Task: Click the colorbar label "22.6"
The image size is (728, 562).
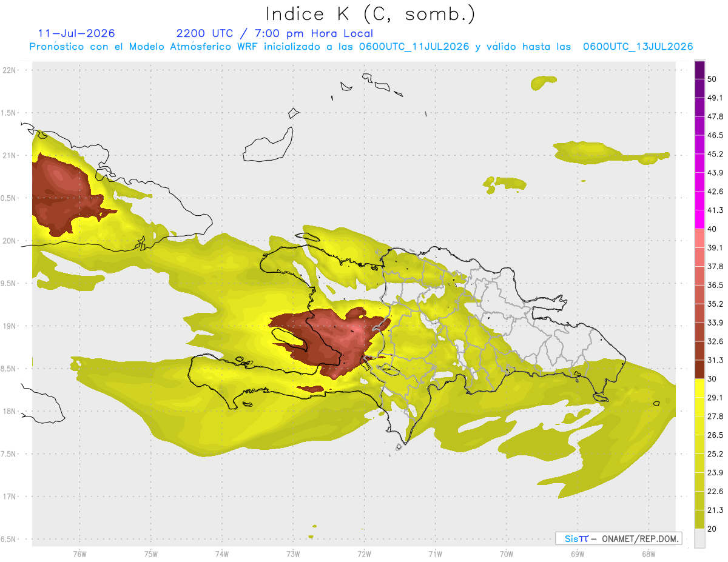Action: 715,491
